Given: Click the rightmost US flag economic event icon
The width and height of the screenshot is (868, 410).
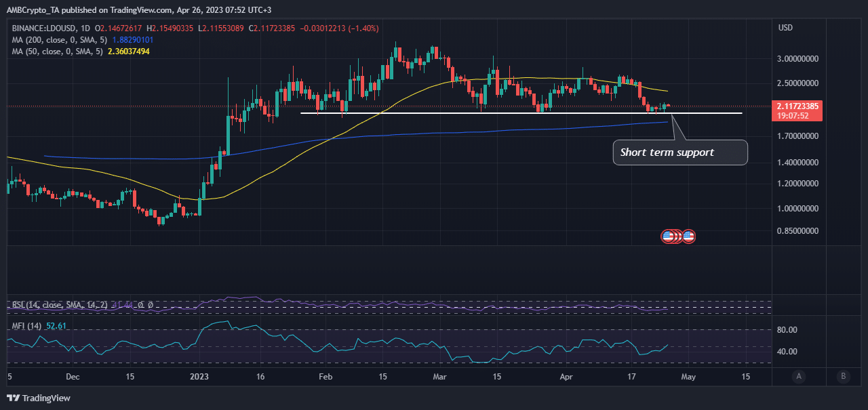Looking at the screenshot, I should [x=689, y=237].
